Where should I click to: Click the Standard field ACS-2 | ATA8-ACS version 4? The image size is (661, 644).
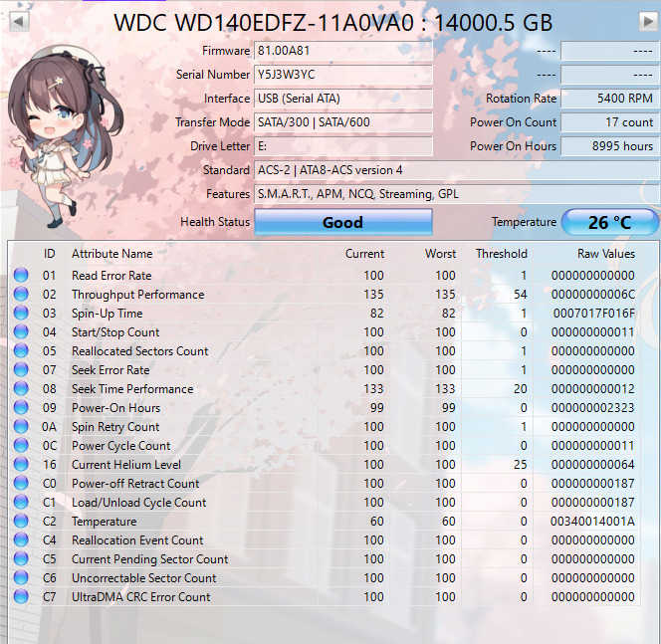pyautogui.click(x=456, y=170)
